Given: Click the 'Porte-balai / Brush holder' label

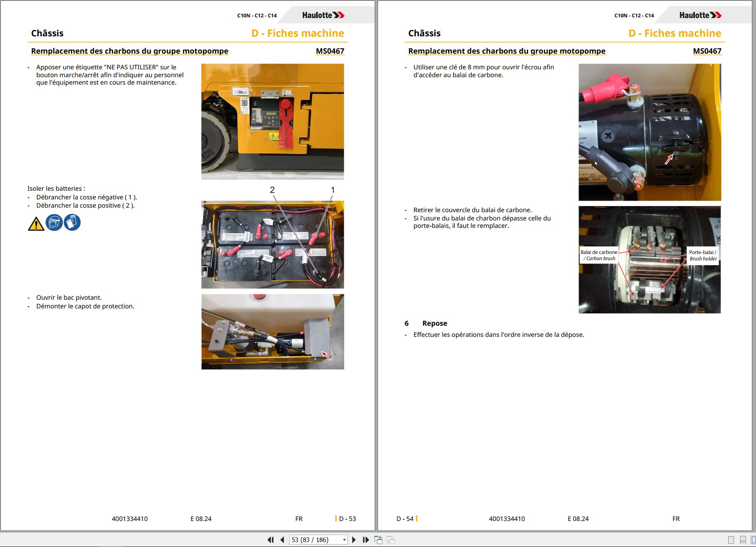Looking at the screenshot, I should [703, 255].
